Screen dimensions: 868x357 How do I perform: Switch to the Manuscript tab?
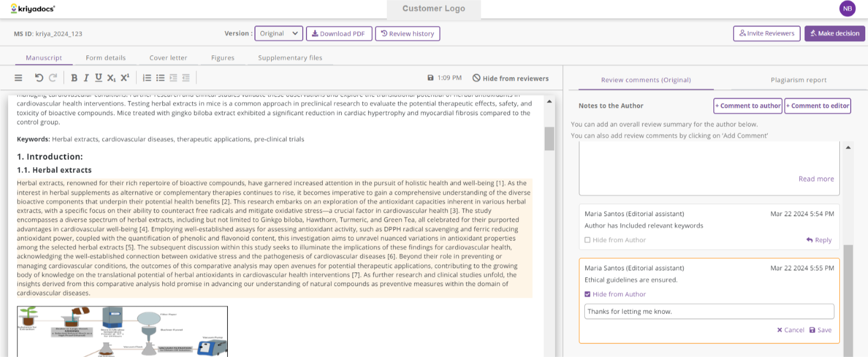[x=44, y=58]
